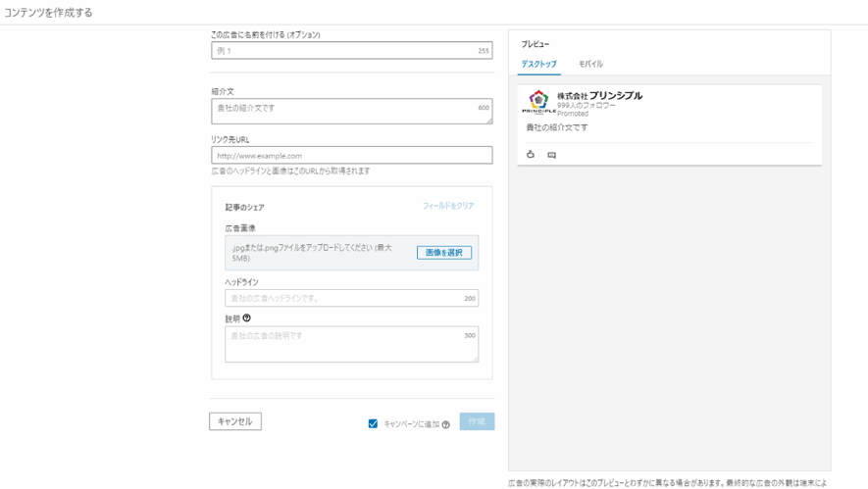Click the comment icon in preview
The width and height of the screenshot is (868, 489).
pos(551,155)
